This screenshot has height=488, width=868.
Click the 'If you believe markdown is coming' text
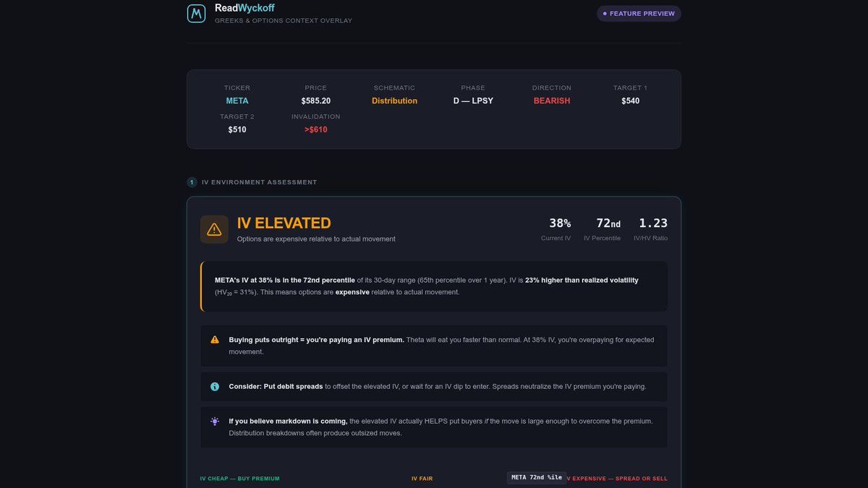[288, 421]
